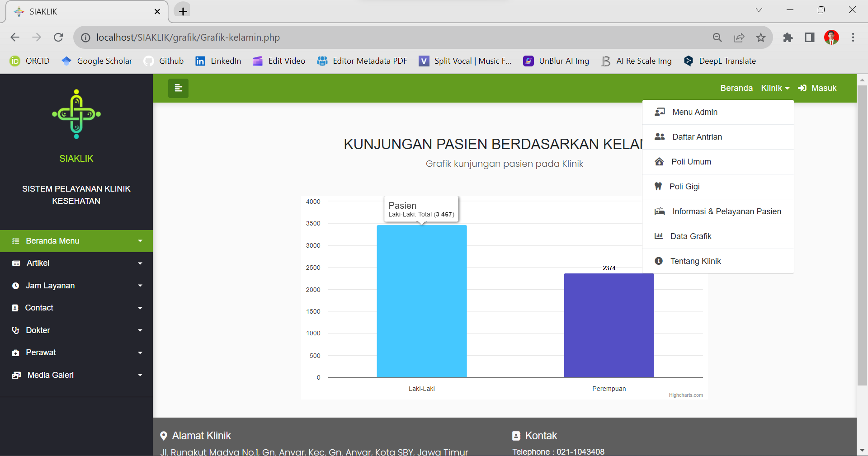This screenshot has width=868, height=456.
Task: Open the tab search chevron in title bar
Action: (x=759, y=10)
